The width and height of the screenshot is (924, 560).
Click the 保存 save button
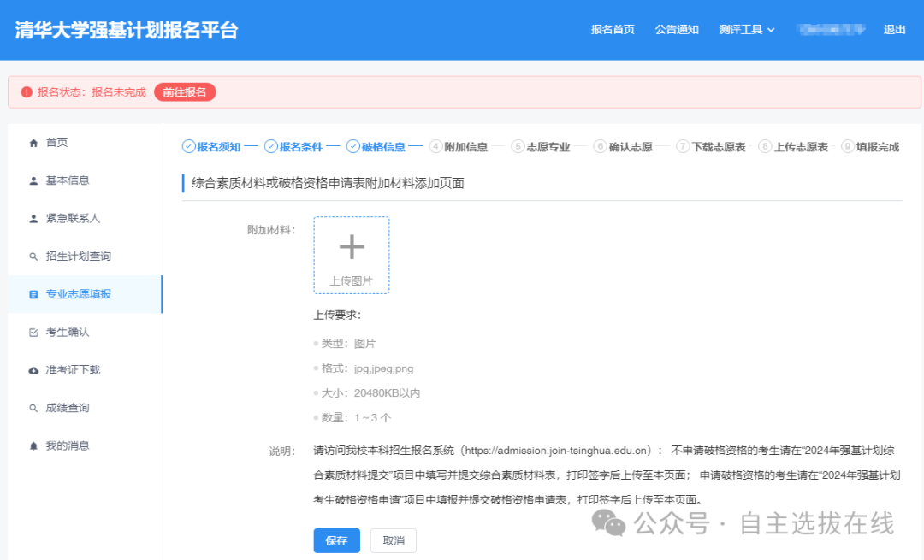tap(336, 540)
